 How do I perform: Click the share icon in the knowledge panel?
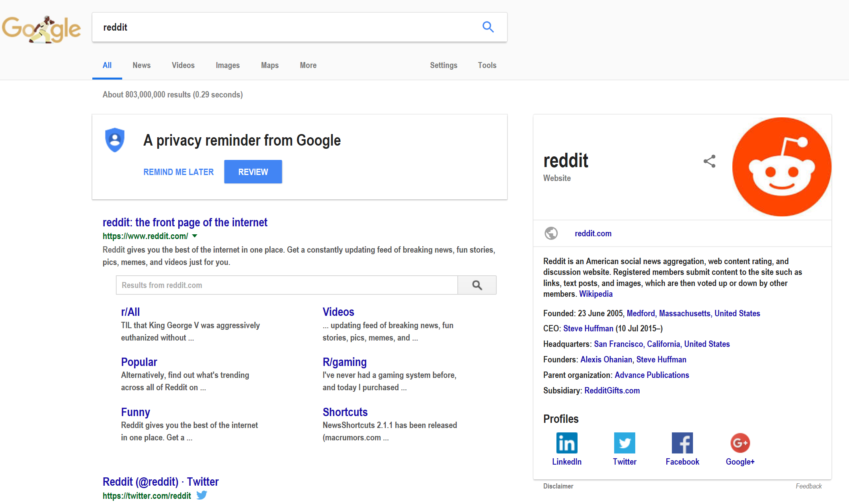709,161
